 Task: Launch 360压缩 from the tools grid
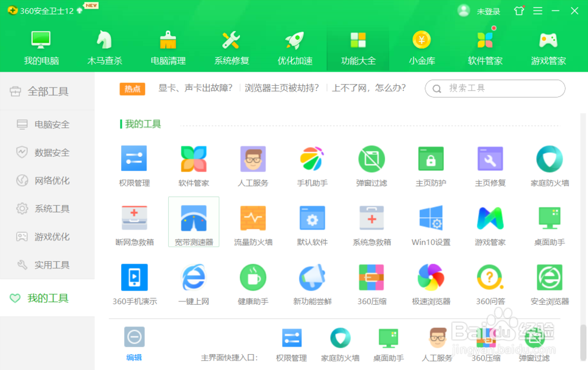point(371,284)
